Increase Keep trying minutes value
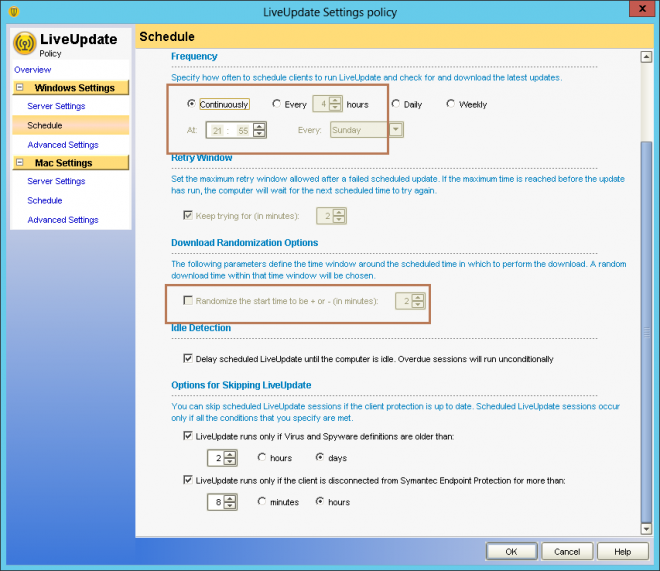The image size is (660, 571). tap(339, 212)
